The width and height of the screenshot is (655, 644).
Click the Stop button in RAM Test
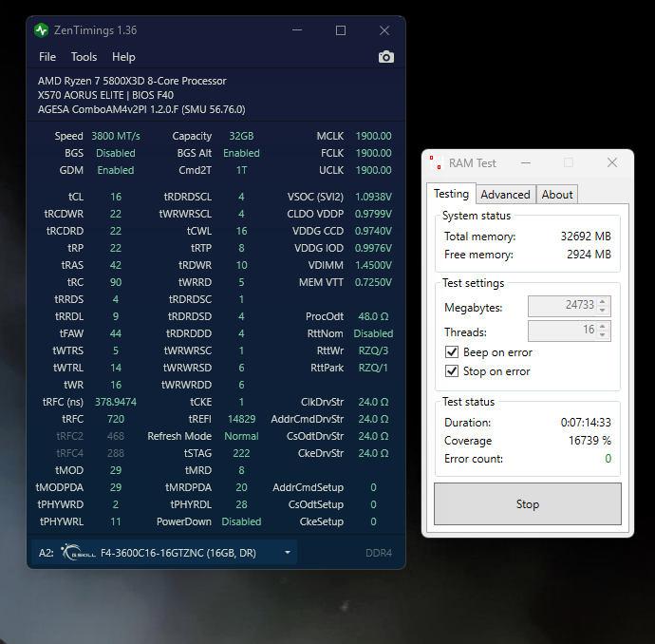528,504
